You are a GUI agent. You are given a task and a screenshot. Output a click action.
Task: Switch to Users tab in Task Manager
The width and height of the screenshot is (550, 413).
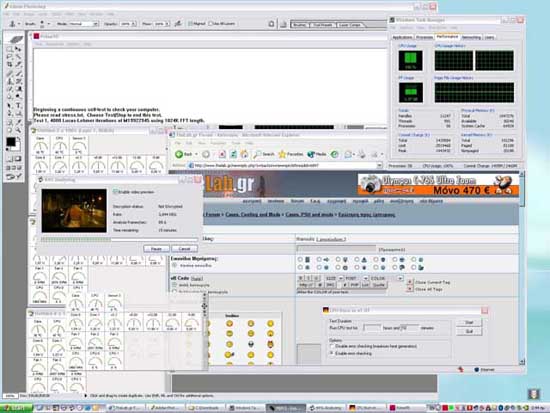click(x=490, y=37)
